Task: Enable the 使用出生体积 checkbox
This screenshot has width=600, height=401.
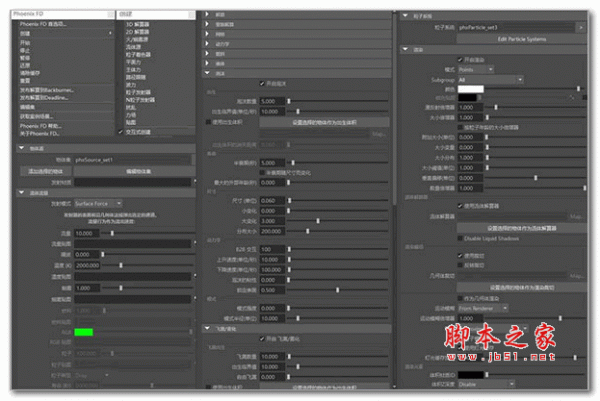Action: click(209, 122)
